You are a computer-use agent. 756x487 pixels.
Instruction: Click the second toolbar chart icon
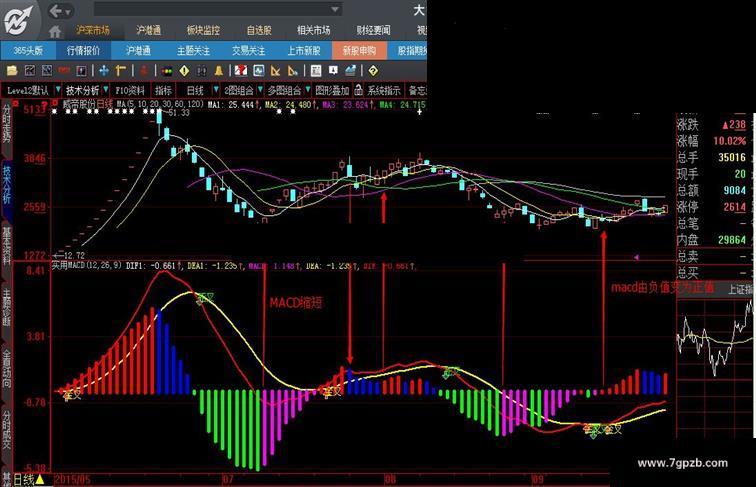[29, 71]
